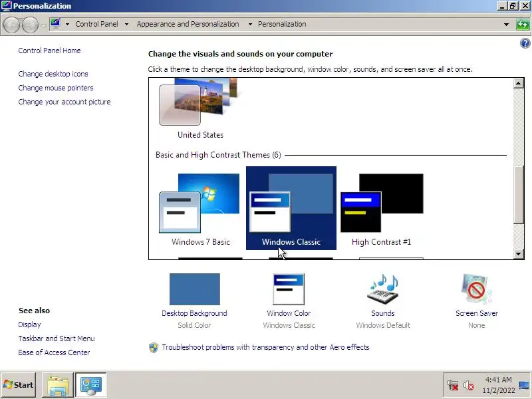The height and width of the screenshot is (399, 532).
Task: Expand dropdown after Appearance and Personalization
Action: click(x=250, y=24)
